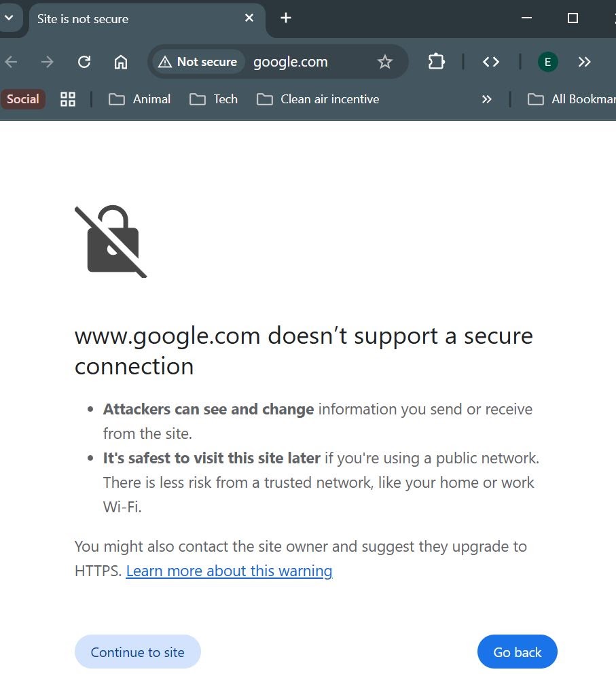Bookmark this page with star icon

385,62
